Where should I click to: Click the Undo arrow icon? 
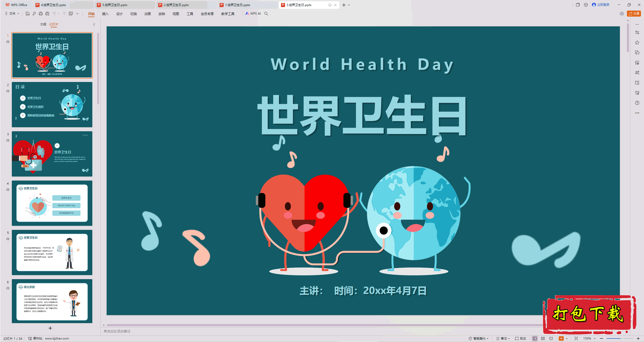(x=54, y=14)
